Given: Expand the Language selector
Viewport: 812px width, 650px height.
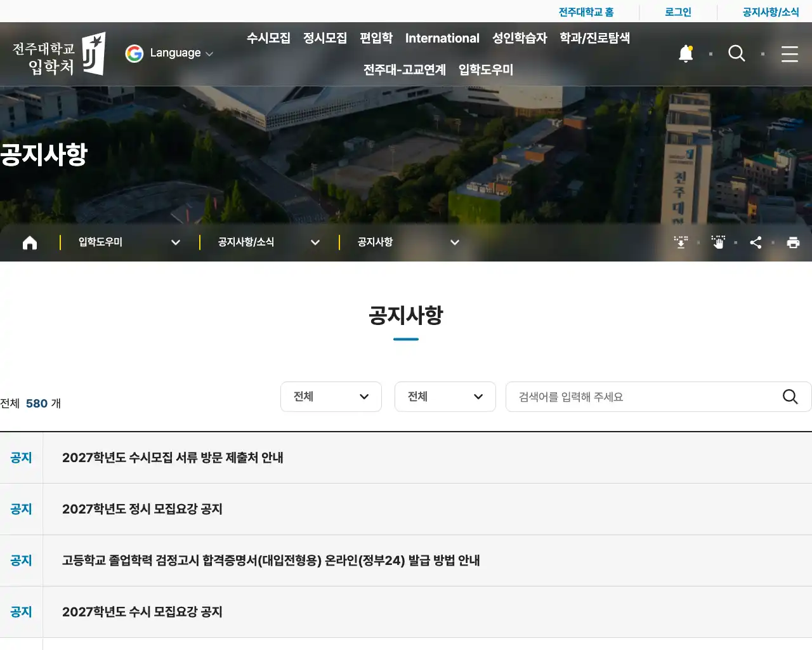Looking at the screenshot, I should tap(181, 53).
